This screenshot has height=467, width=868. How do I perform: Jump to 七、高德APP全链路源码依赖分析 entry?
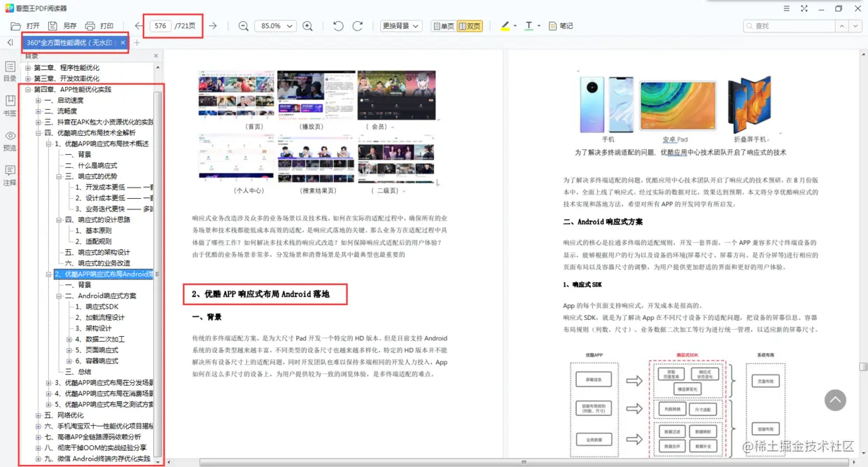92,437
